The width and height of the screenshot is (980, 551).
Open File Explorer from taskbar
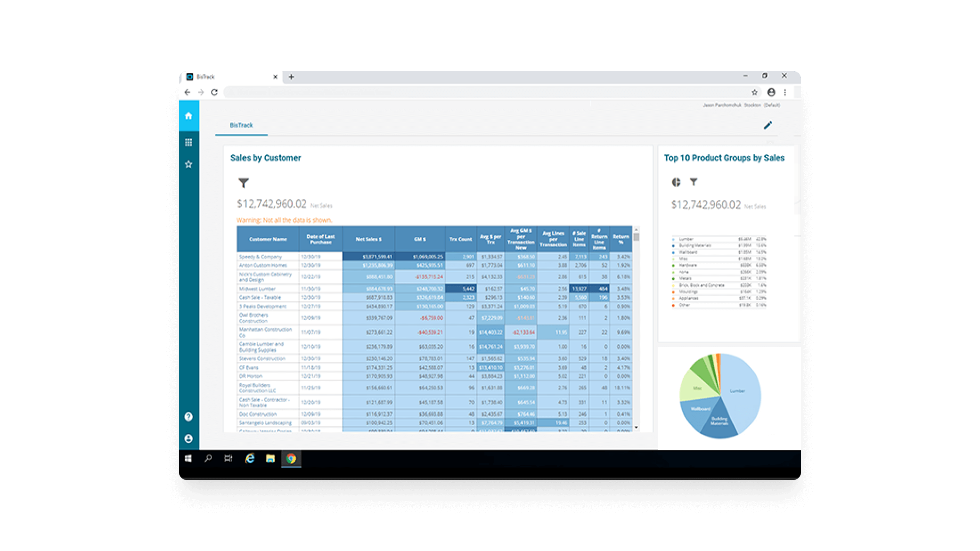(x=270, y=459)
